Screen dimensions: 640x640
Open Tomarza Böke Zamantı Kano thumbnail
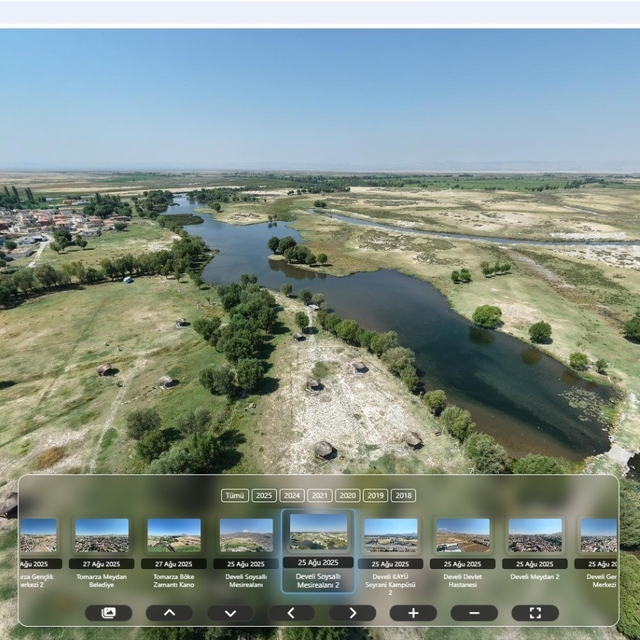pos(174,535)
